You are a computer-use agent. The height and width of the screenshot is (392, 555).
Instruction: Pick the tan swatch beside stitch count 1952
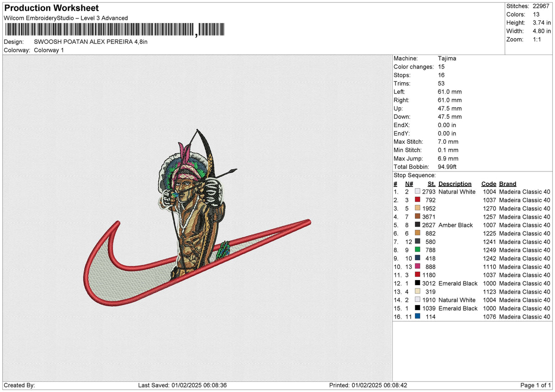click(418, 208)
